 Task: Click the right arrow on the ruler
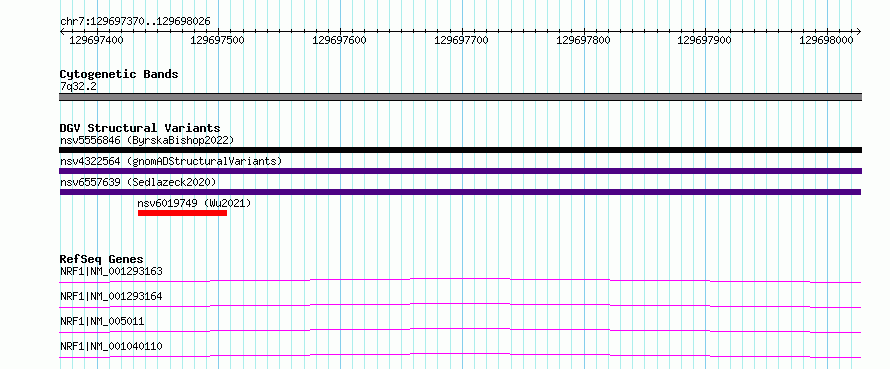tap(858, 31)
